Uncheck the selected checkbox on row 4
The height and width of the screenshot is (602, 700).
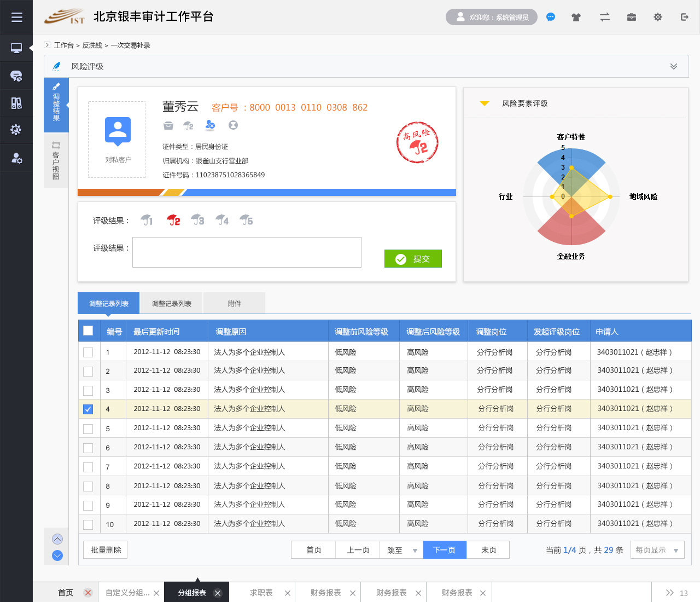point(88,409)
